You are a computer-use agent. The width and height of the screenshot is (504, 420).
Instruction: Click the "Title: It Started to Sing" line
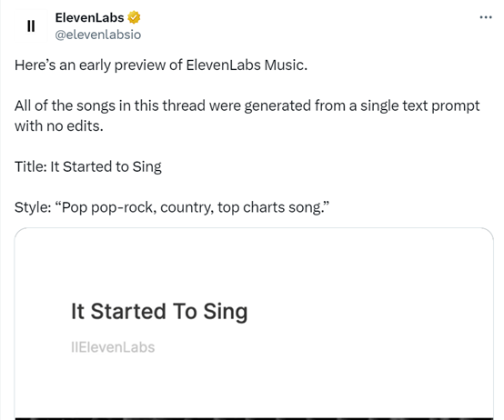(88, 167)
